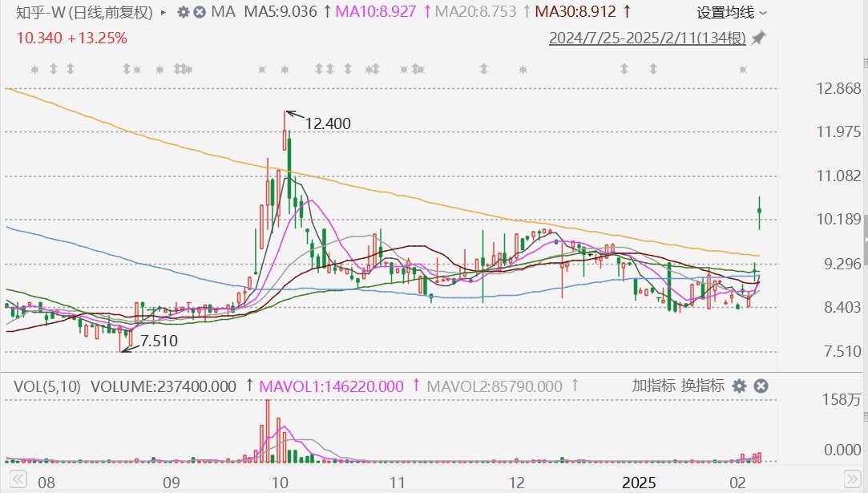Pin the date range with pushpin icon

757,38
